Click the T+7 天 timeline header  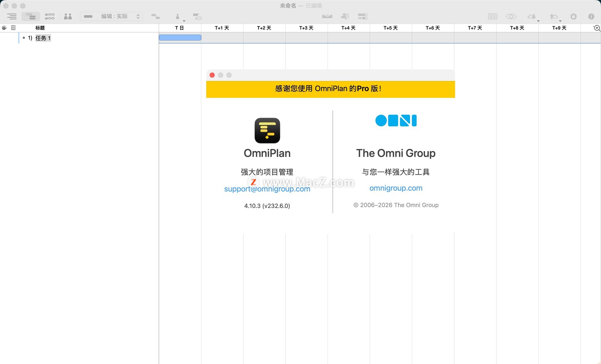tap(475, 28)
